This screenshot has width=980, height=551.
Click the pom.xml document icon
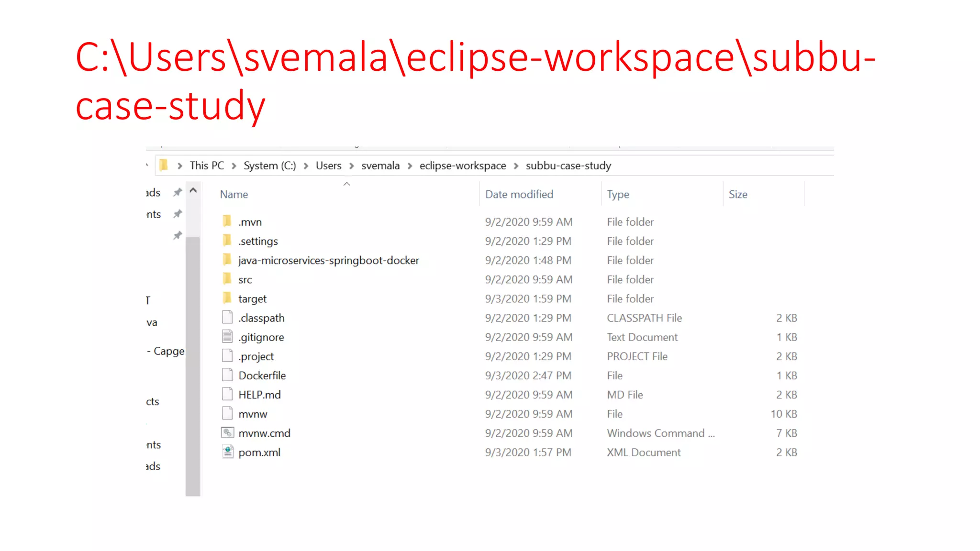coord(228,452)
